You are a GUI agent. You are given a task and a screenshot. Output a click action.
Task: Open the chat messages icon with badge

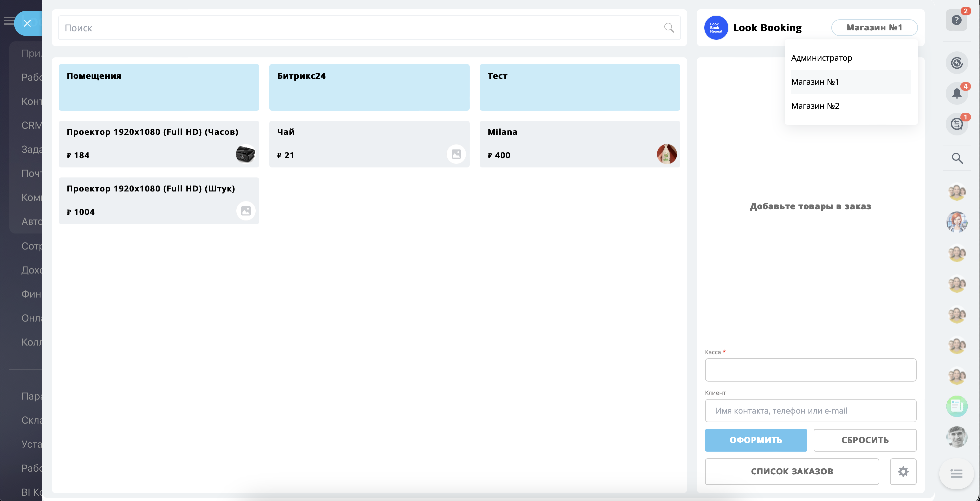(956, 124)
